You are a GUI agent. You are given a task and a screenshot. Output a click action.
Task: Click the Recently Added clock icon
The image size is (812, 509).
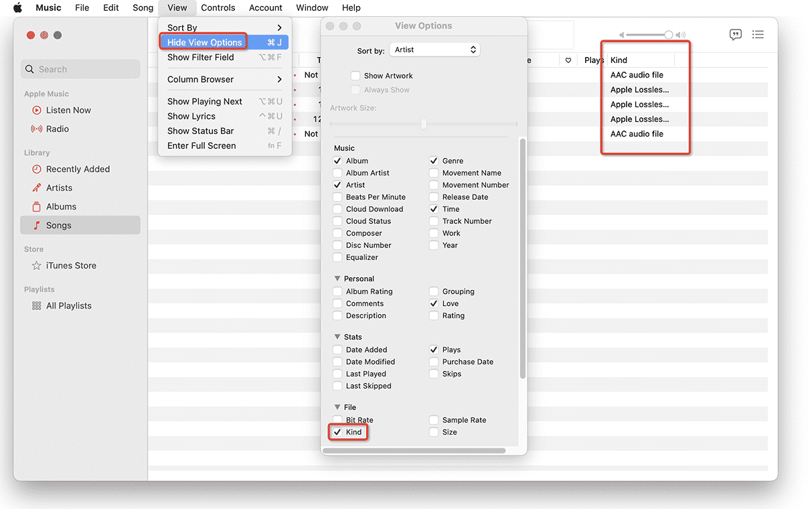37,169
